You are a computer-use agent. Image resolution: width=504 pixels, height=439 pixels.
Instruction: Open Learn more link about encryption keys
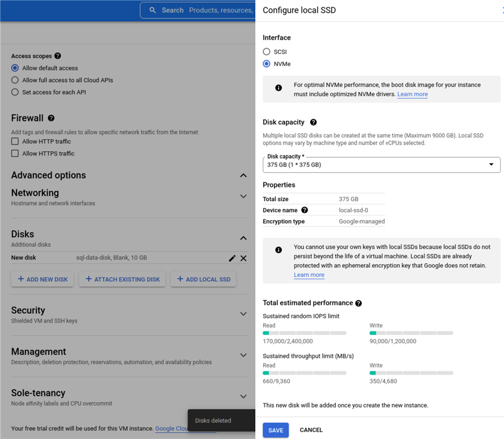point(309,275)
